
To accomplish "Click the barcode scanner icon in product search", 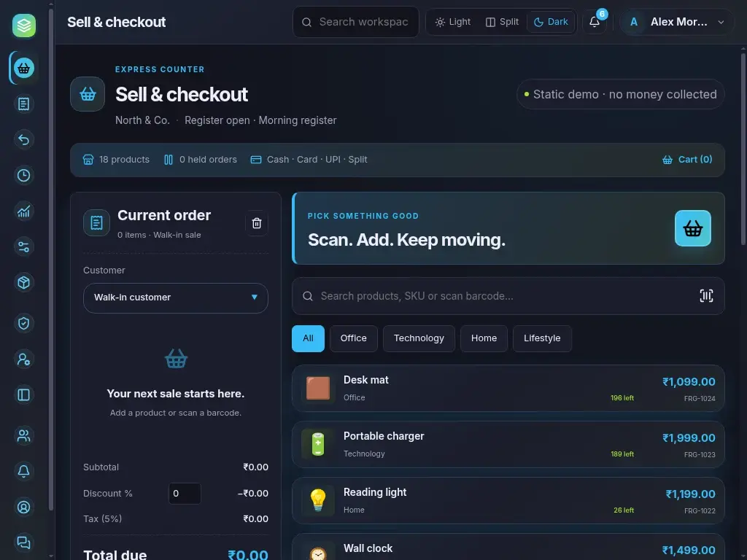I will [706, 296].
